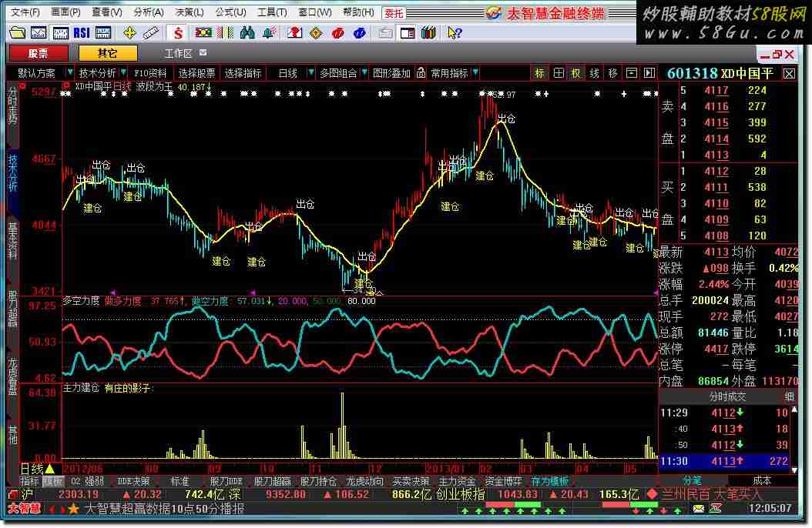
Task: Click the mail envelope icon in status bar
Action: (699, 509)
